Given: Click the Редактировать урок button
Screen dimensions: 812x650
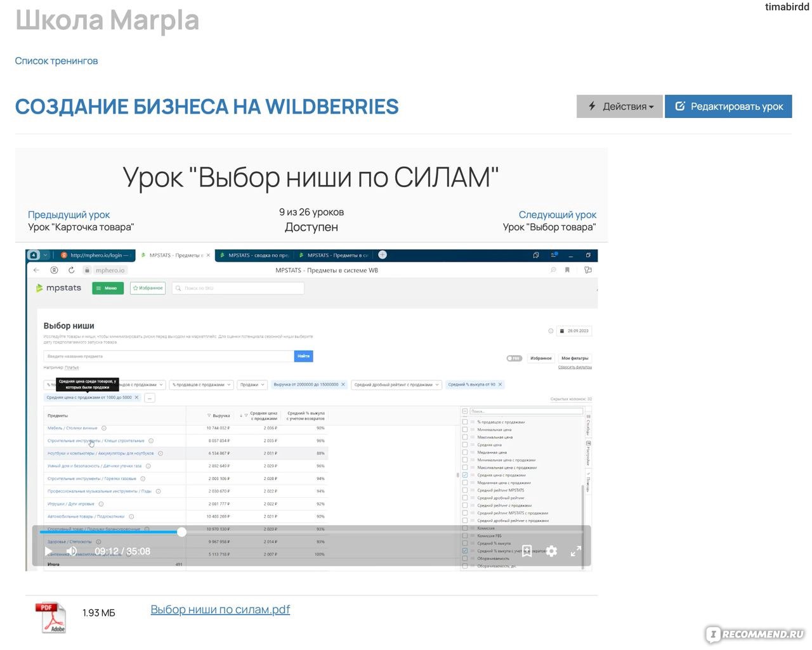Looking at the screenshot, I should click(728, 107).
